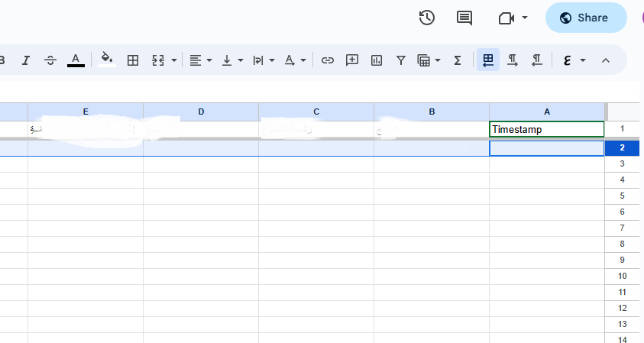
Task: Toggle the right-to-left sheet direction button
Action: [488, 60]
